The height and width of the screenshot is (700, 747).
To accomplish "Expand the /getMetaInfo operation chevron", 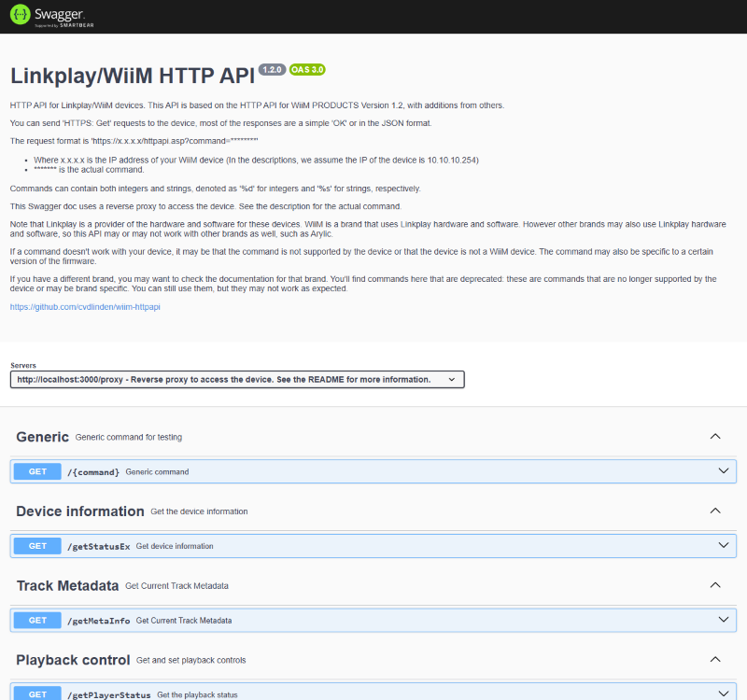I will tap(723, 620).
